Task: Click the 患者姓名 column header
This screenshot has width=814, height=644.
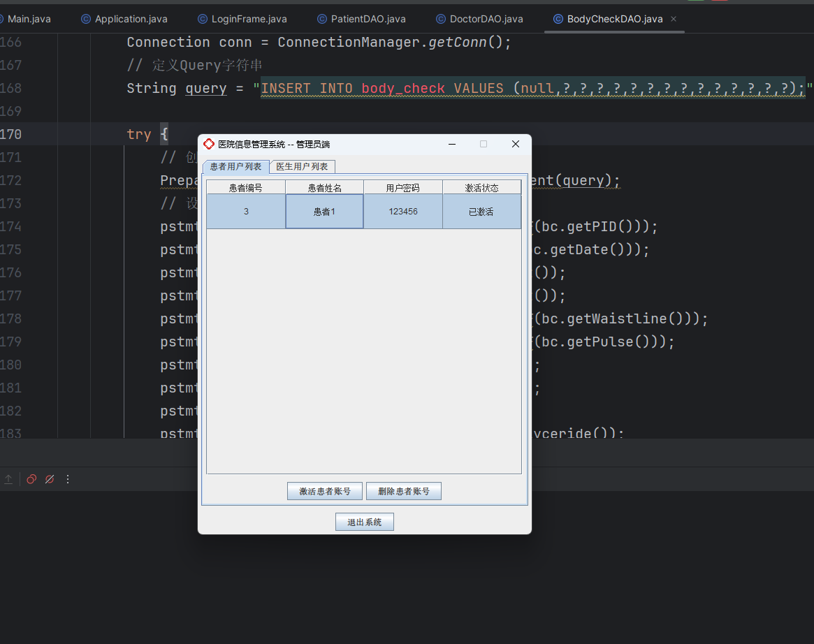Action: click(x=324, y=187)
